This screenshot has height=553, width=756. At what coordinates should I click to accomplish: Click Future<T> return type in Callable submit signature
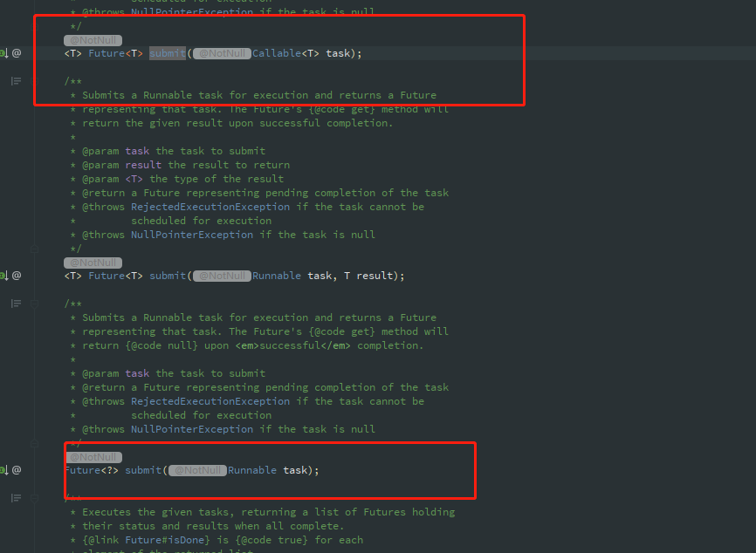115,53
